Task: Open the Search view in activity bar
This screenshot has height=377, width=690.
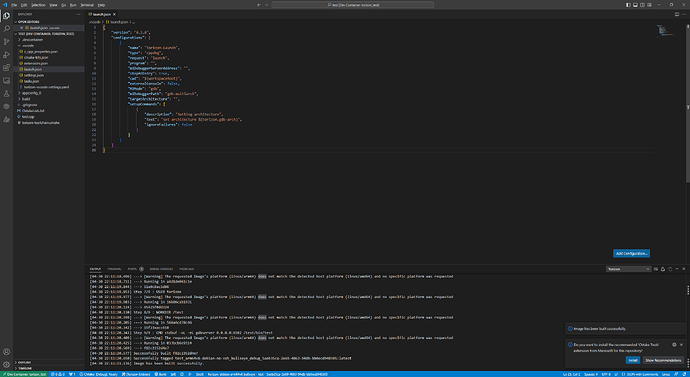Action: click(x=6, y=29)
